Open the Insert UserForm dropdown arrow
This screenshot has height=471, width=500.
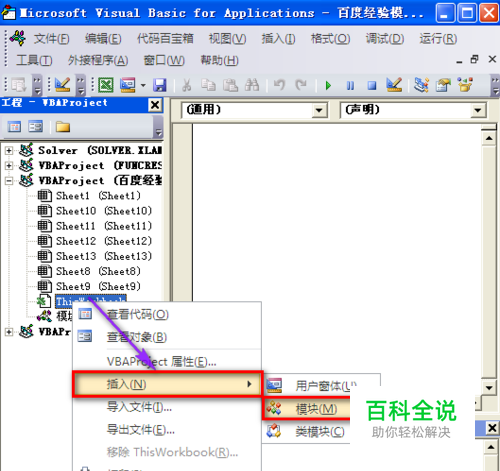[x=143, y=85]
